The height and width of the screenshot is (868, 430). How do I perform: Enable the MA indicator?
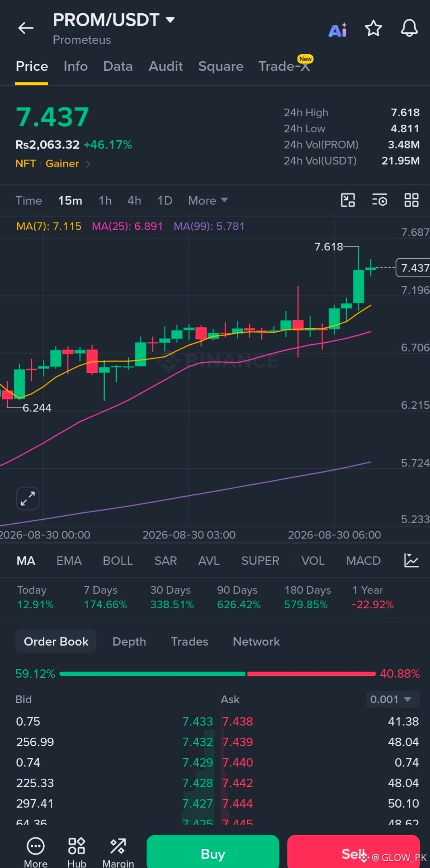[26, 560]
